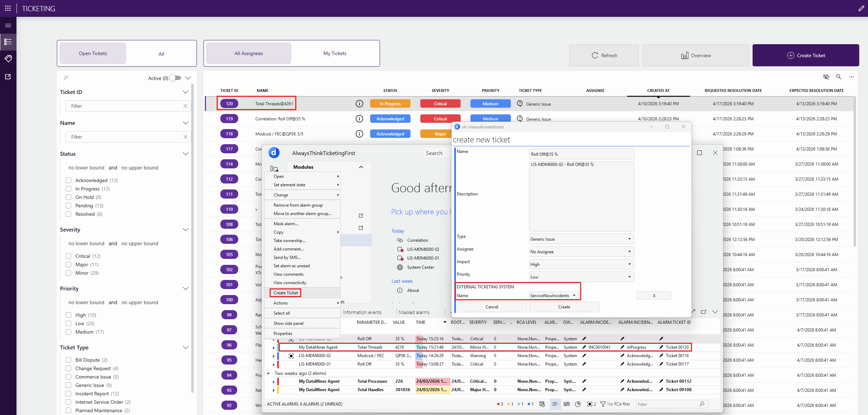
Task: Click the DataMiner logo in Cube window
Action: coord(274,153)
